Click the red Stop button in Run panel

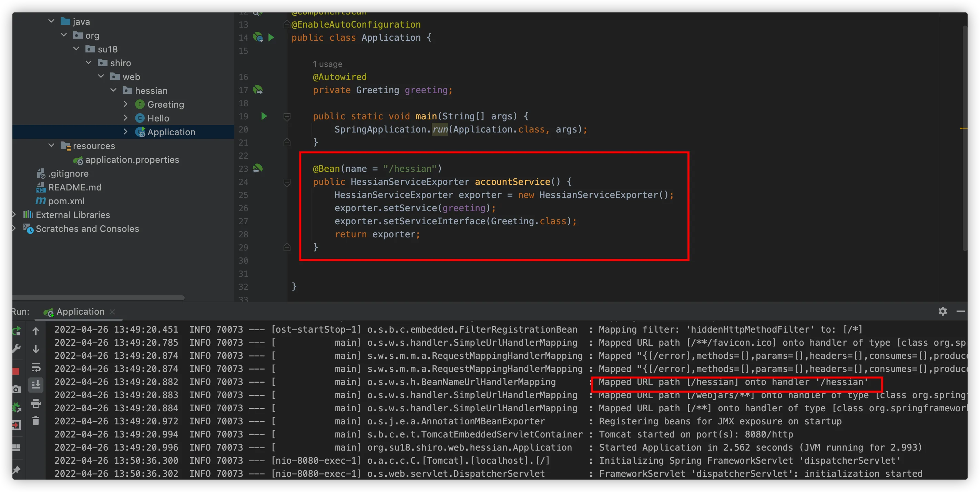16,371
